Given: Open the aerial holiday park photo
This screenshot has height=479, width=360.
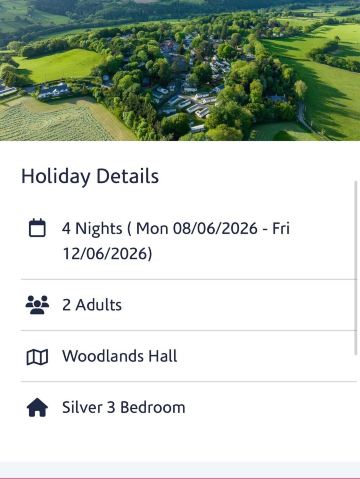Looking at the screenshot, I should (x=180, y=70).
